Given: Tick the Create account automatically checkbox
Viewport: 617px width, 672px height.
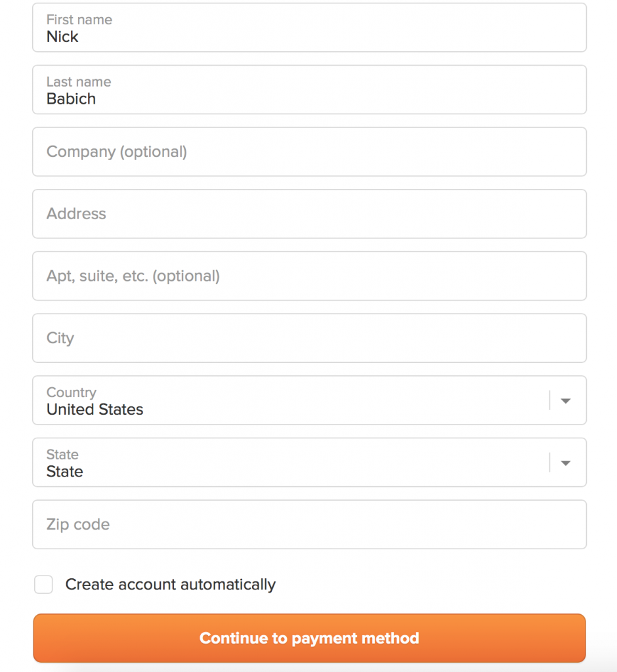Looking at the screenshot, I should [x=44, y=585].
